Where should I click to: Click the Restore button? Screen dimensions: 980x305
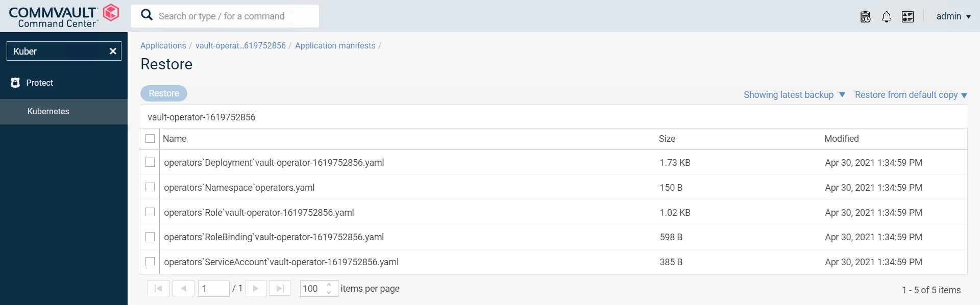[164, 93]
